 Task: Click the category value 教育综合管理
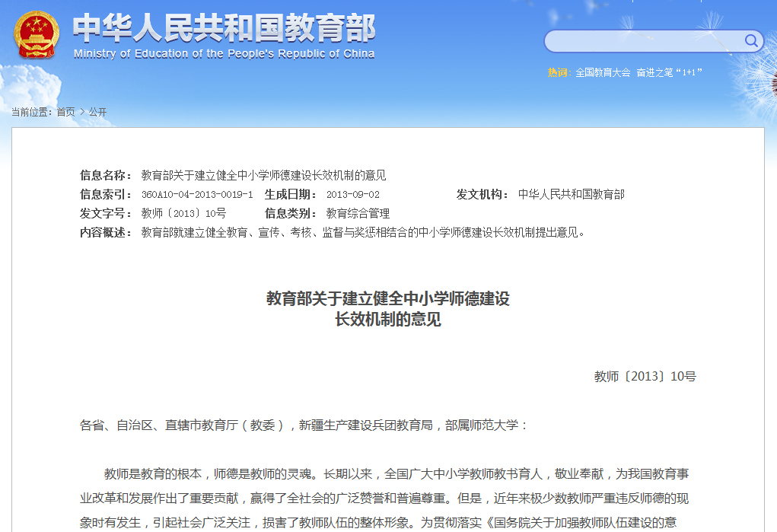pyautogui.click(x=358, y=214)
